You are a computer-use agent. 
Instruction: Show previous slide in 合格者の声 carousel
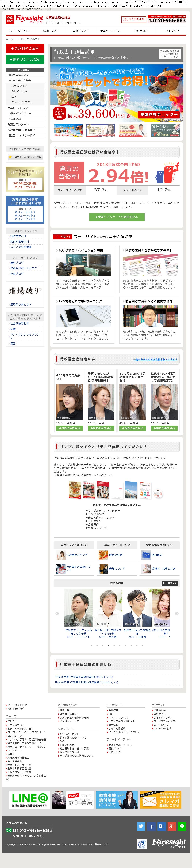(57, 613)
